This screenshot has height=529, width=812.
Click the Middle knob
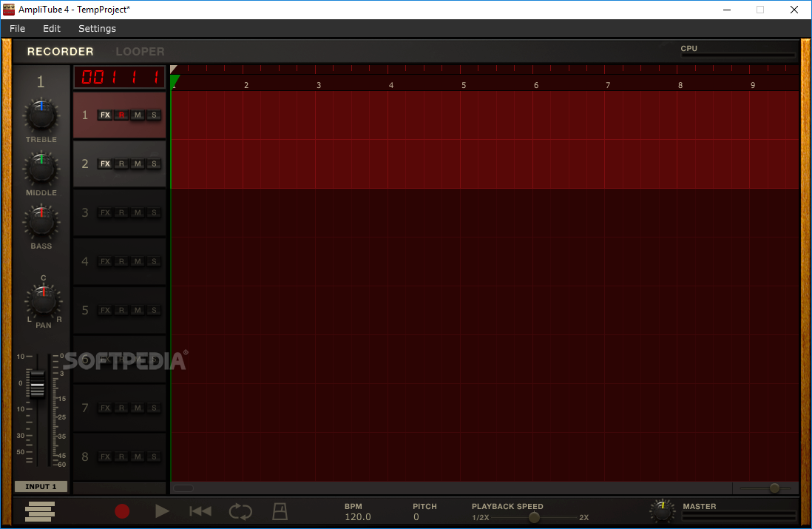pos(41,169)
